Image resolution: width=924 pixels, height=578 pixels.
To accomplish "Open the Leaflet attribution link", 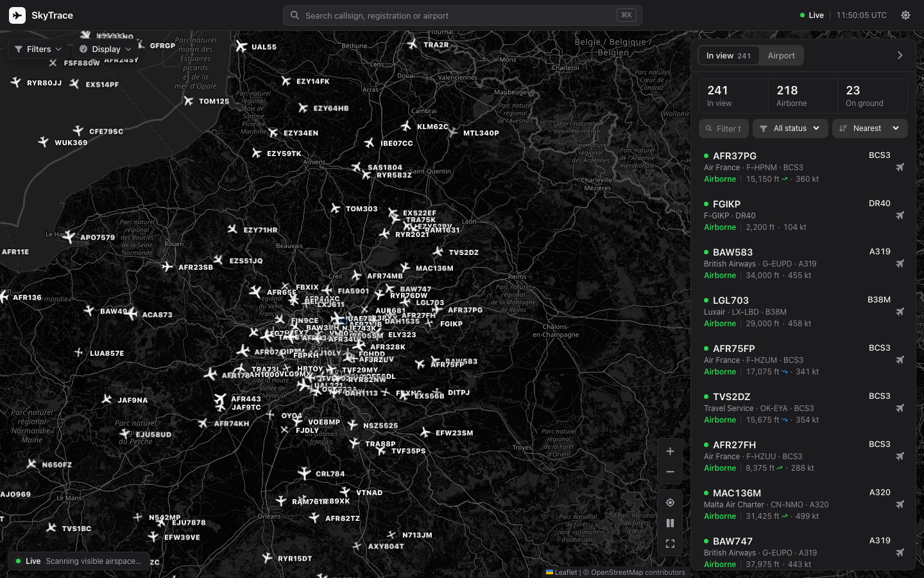I will (x=561, y=572).
